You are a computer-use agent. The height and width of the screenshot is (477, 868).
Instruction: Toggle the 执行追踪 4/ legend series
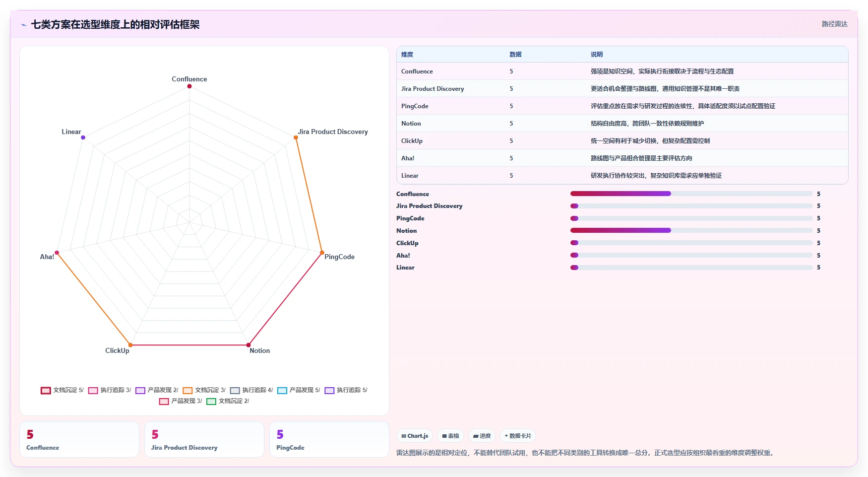(x=251, y=390)
